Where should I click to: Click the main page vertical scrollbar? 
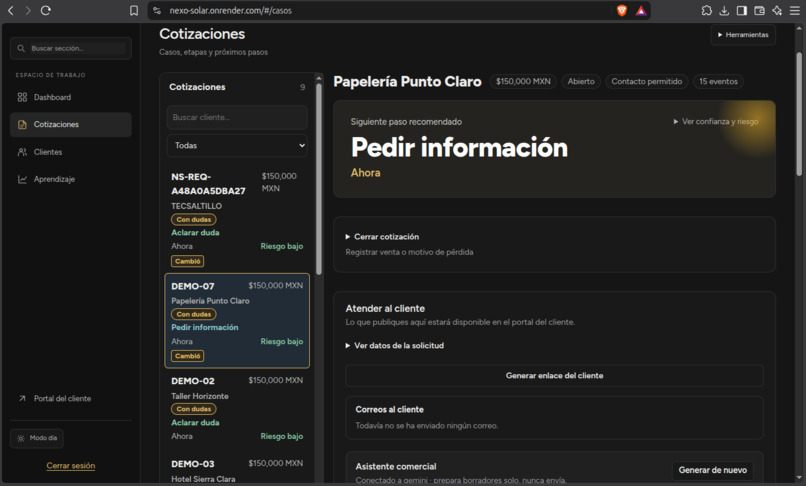[799, 114]
